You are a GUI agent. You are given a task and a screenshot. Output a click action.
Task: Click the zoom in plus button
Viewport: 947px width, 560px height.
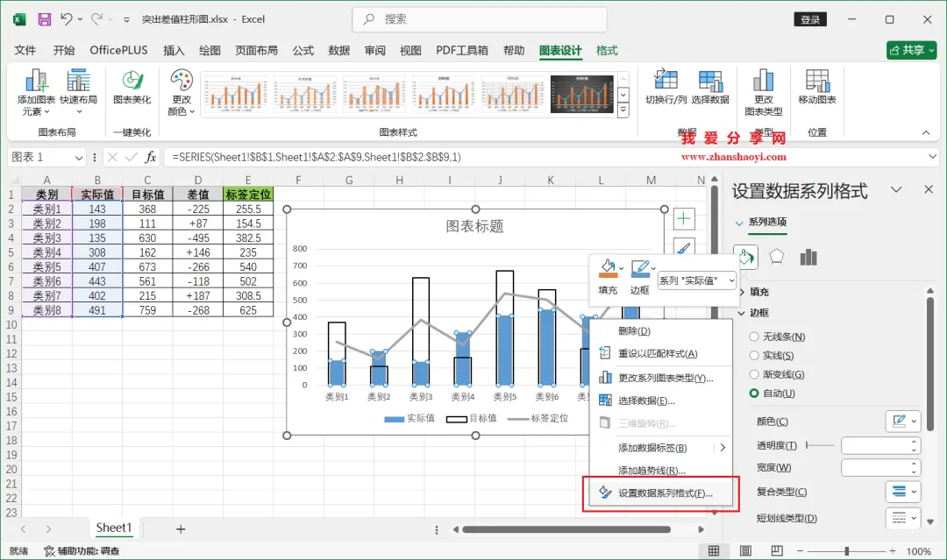[892, 551]
